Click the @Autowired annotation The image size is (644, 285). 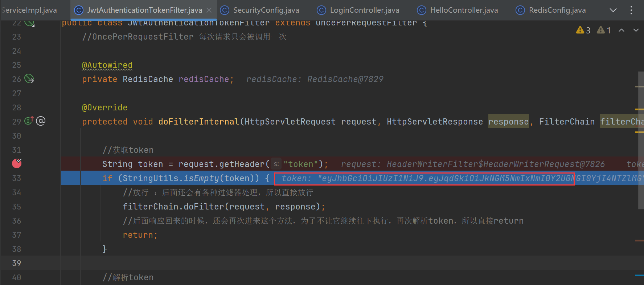(x=107, y=65)
